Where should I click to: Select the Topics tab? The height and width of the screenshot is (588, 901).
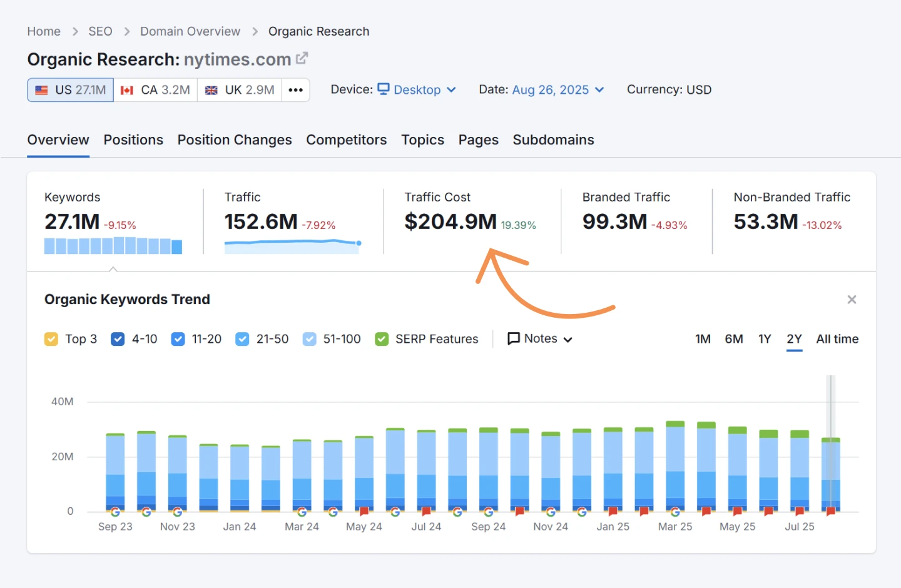point(423,140)
